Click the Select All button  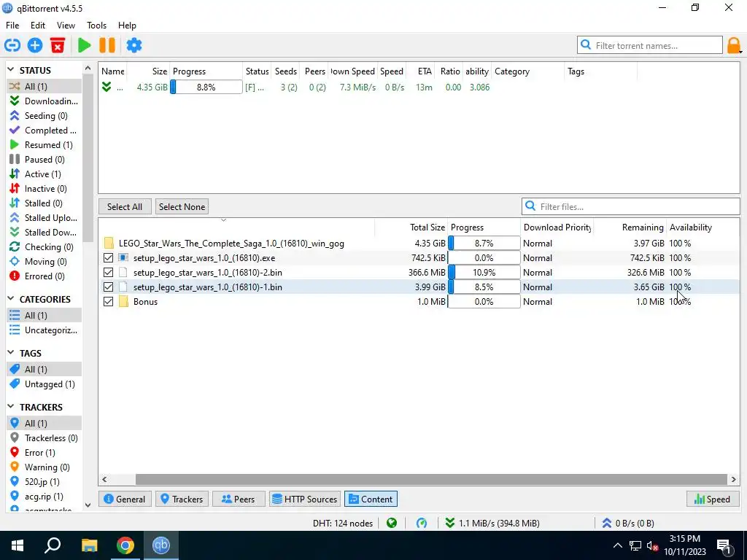coord(125,206)
